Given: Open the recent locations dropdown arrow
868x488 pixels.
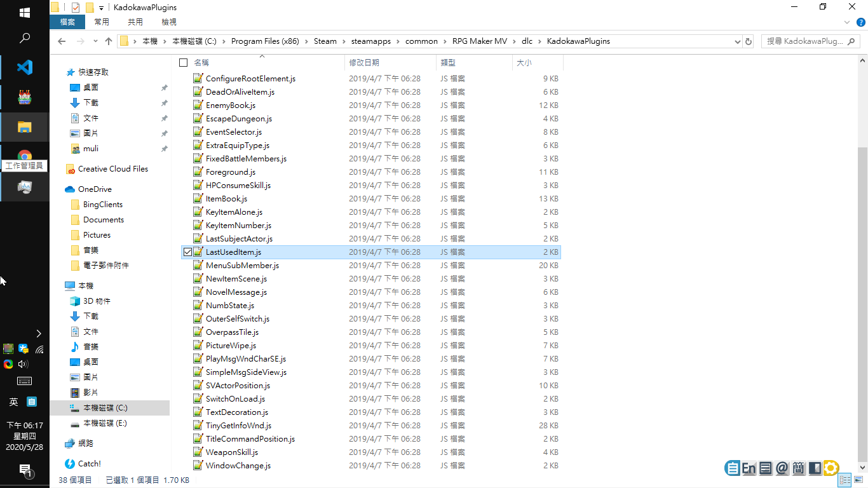Looking at the screenshot, I should point(95,41).
